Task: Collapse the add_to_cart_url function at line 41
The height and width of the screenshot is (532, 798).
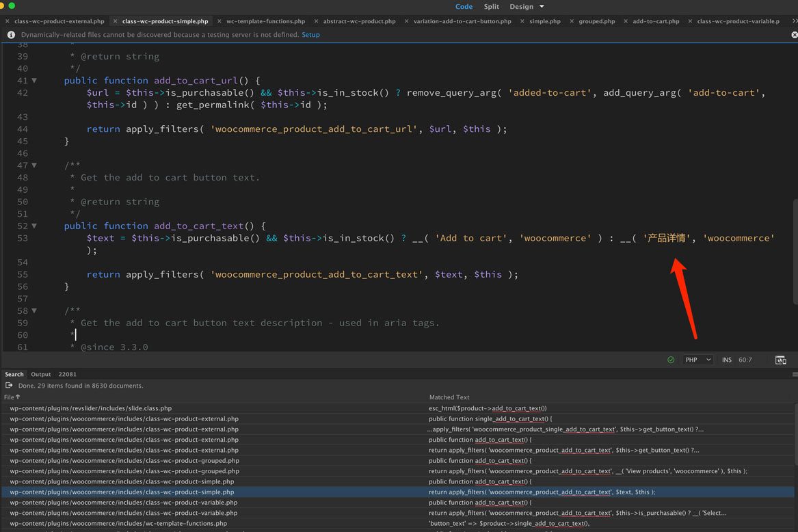Action: point(34,81)
